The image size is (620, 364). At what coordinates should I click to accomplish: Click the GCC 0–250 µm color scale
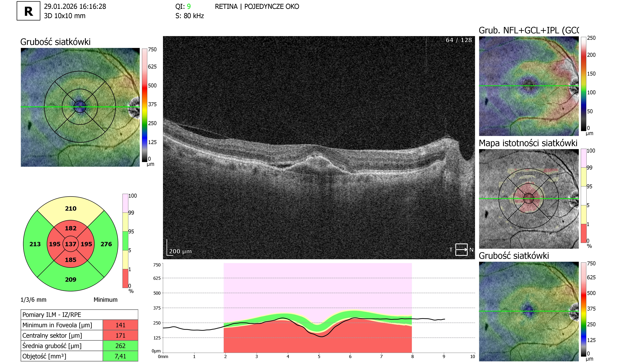click(x=583, y=84)
